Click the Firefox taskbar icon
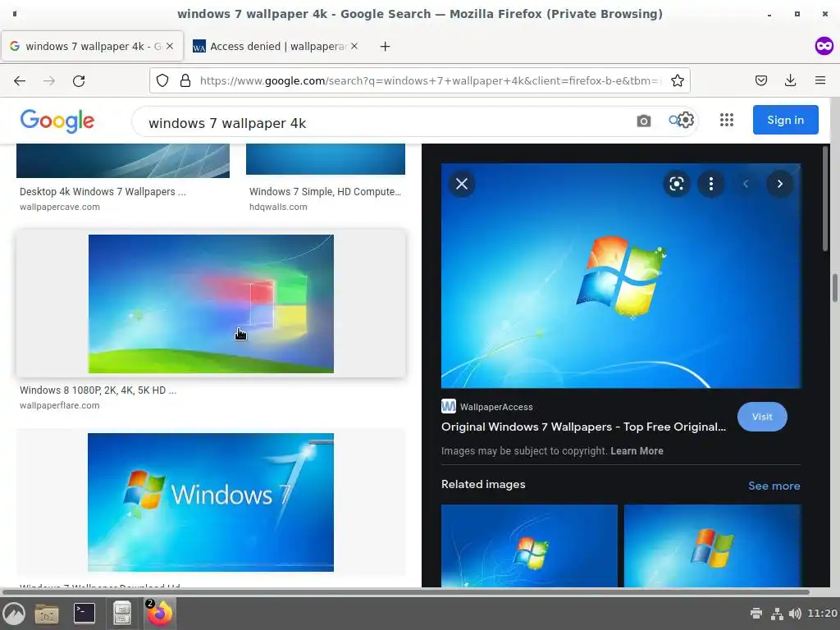This screenshot has height=630, width=840. coord(160,614)
